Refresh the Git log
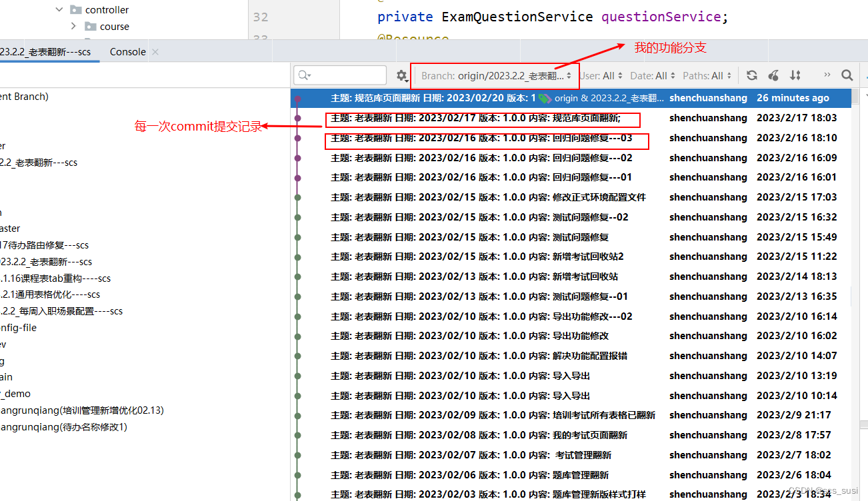Viewport: 868px width, 501px height. [x=752, y=76]
